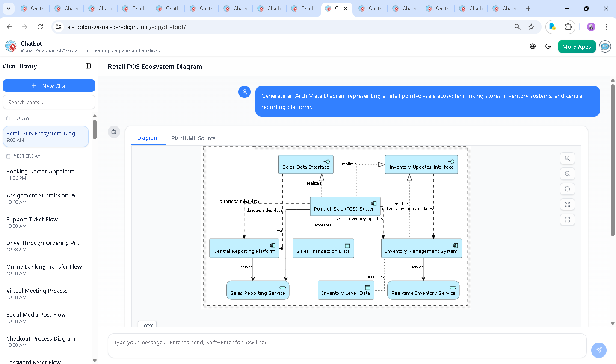Open the Chrome tab search dropdown
This screenshot has width=616, height=364.
point(9,9)
